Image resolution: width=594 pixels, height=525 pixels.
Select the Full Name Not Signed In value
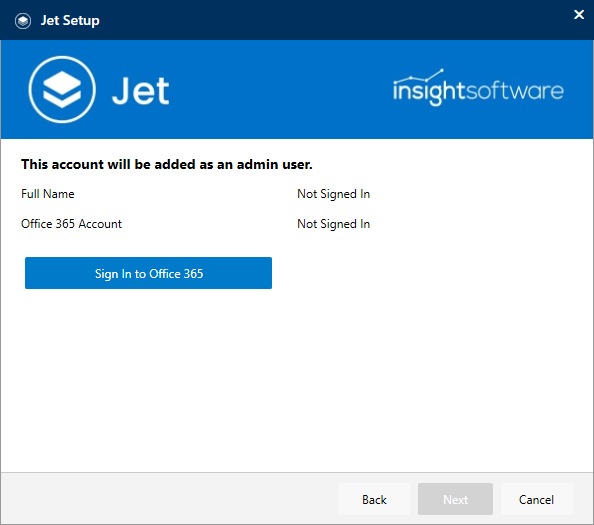click(333, 194)
